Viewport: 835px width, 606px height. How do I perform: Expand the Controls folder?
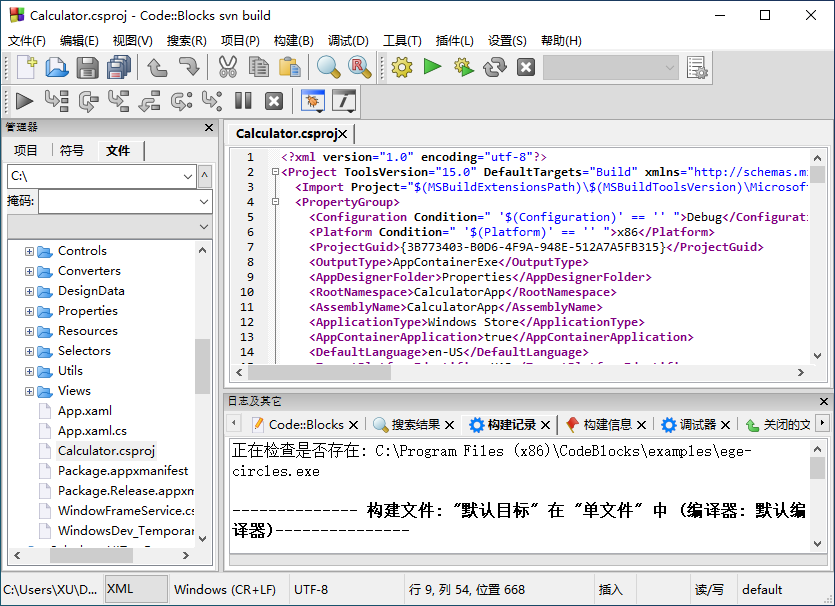(x=29, y=251)
